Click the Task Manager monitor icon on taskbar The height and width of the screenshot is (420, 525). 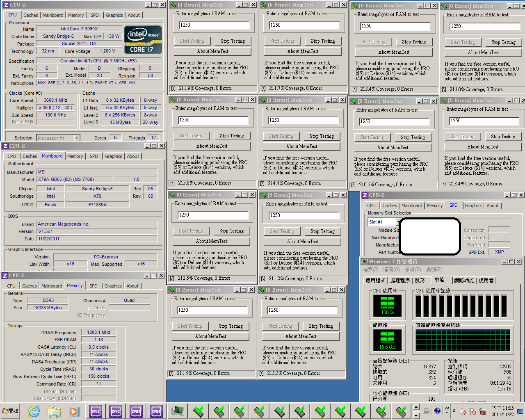[x=178, y=411]
